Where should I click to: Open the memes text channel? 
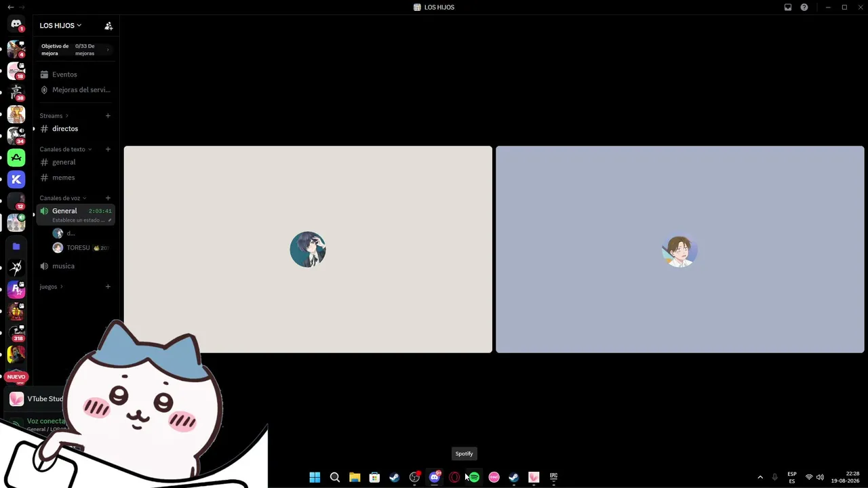pyautogui.click(x=76, y=178)
